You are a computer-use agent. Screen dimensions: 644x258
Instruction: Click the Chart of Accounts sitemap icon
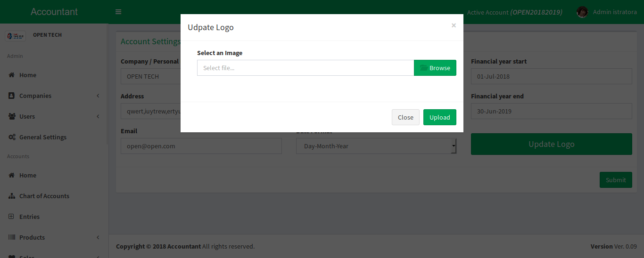(11, 196)
